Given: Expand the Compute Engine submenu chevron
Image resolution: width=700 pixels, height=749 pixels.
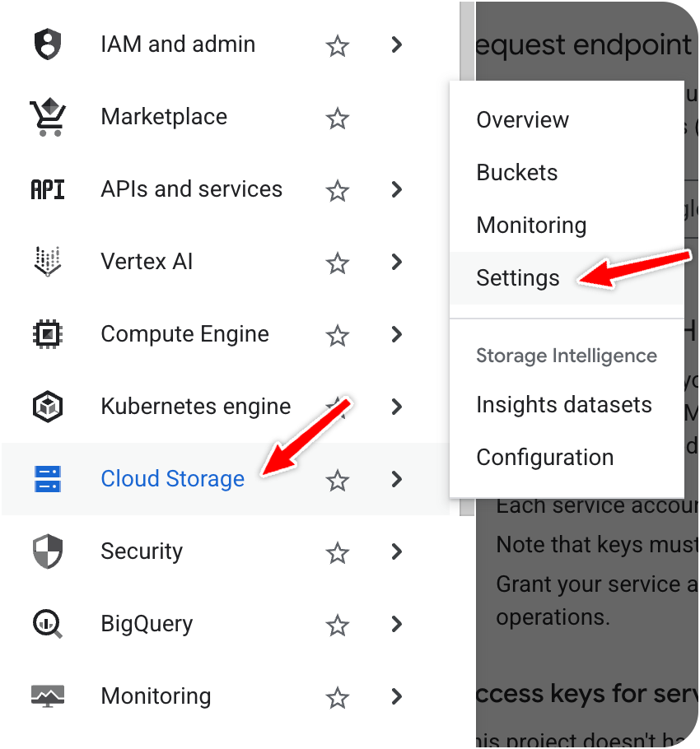Looking at the screenshot, I should tap(397, 334).
